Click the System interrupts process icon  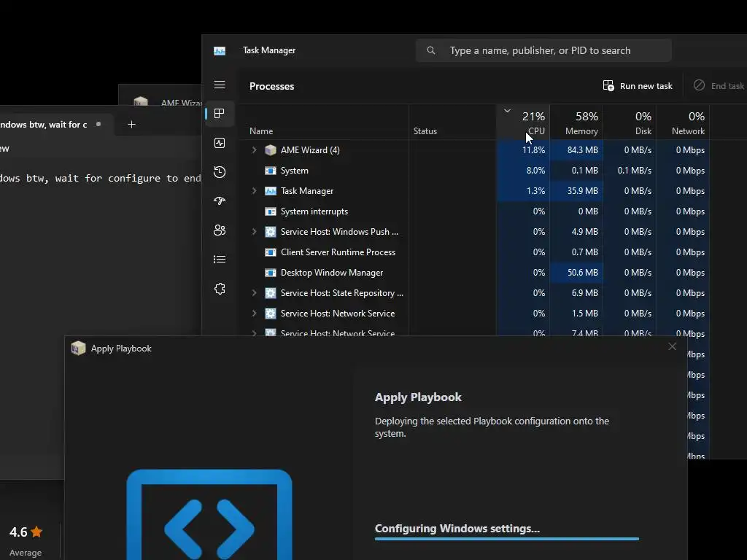tap(270, 211)
